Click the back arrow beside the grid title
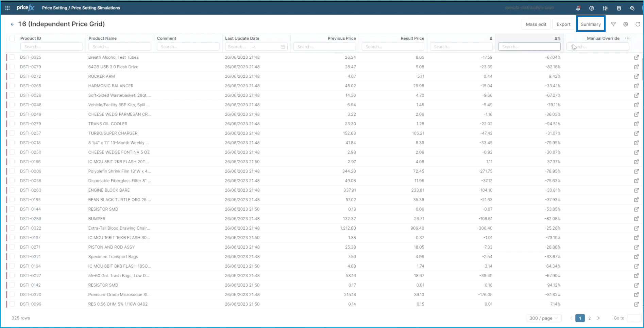This screenshot has width=644, height=328. 12,24
